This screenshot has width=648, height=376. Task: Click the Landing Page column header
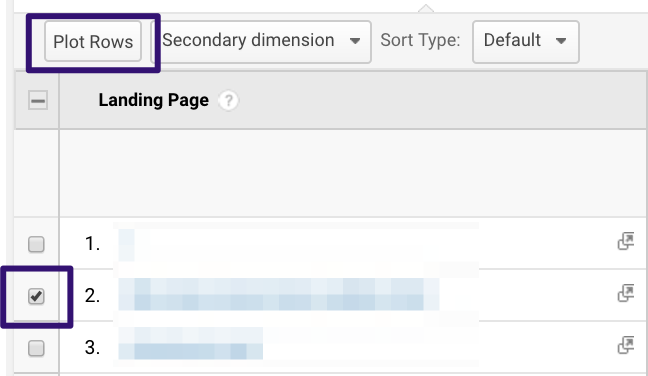[x=153, y=100]
